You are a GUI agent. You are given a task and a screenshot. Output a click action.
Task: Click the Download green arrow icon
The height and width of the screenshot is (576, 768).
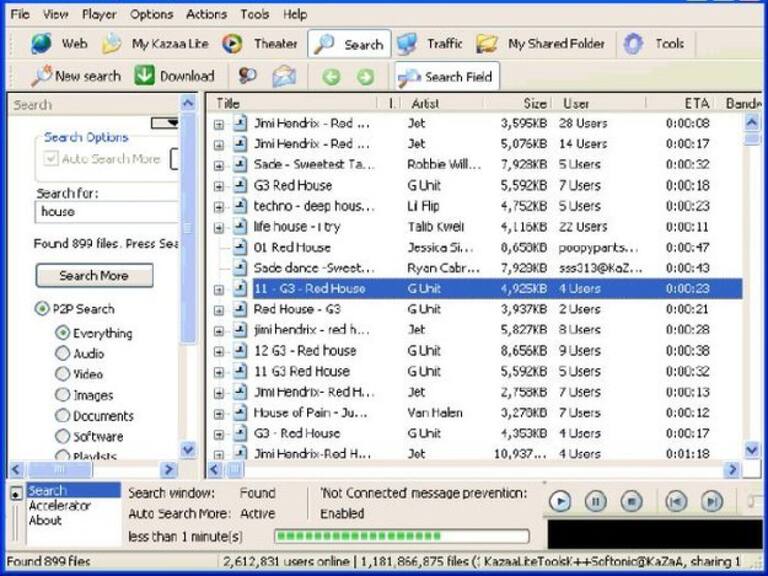click(145, 76)
